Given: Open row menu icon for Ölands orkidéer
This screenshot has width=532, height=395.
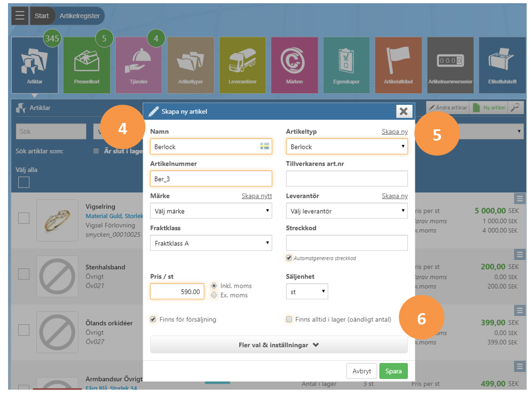Looking at the screenshot, I should coord(520,311).
